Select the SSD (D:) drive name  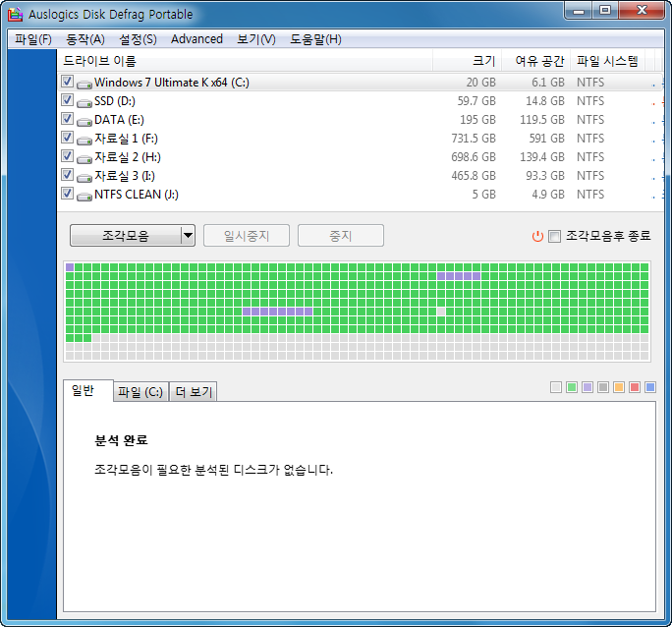point(115,101)
